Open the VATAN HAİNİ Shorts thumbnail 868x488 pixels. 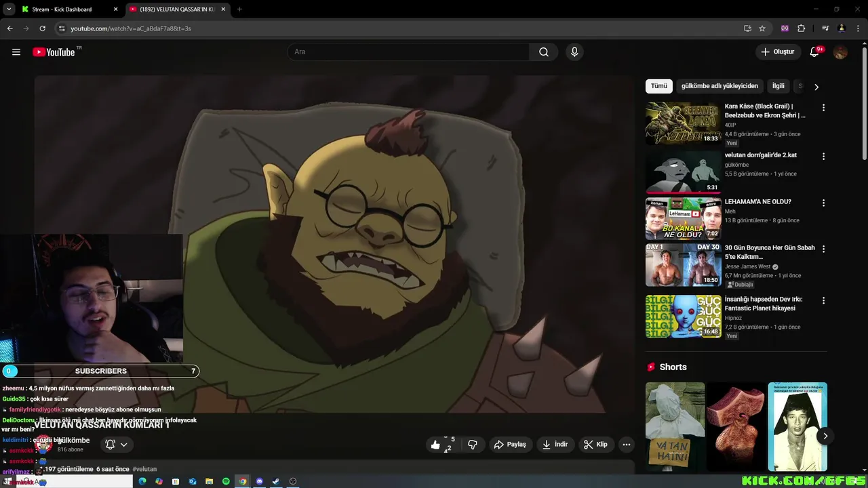[675, 426]
